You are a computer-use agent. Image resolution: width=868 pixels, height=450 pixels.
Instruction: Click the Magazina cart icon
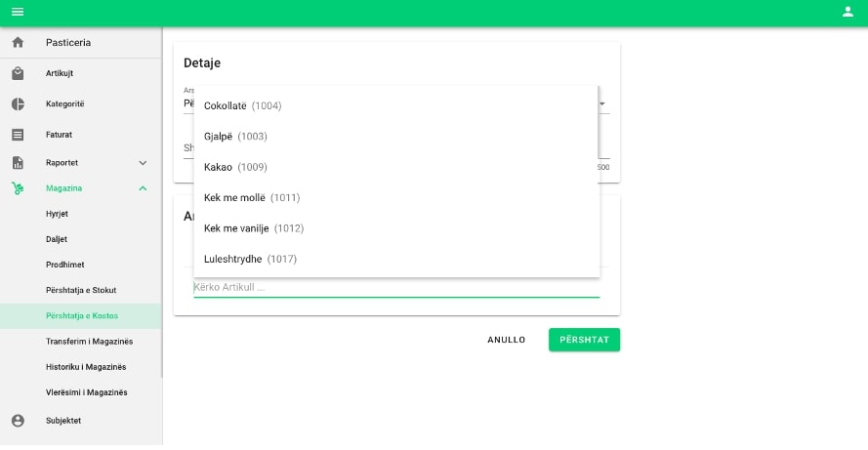click(18, 188)
